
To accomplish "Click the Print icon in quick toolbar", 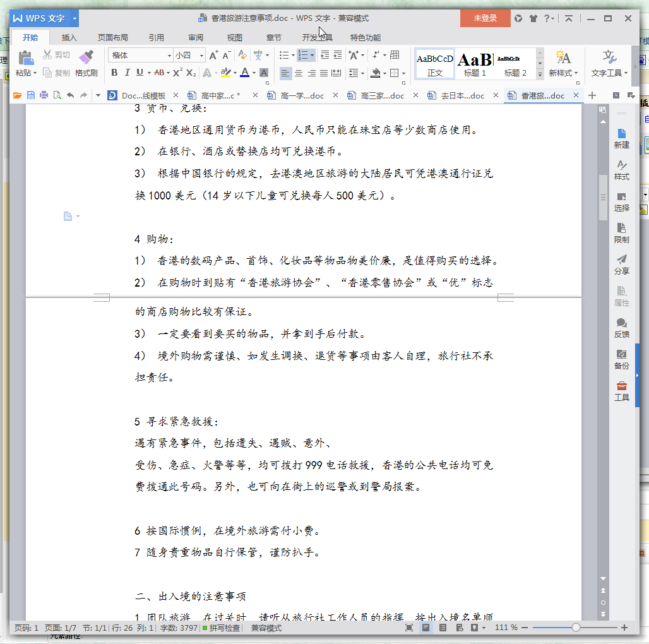I will (44, 95).
